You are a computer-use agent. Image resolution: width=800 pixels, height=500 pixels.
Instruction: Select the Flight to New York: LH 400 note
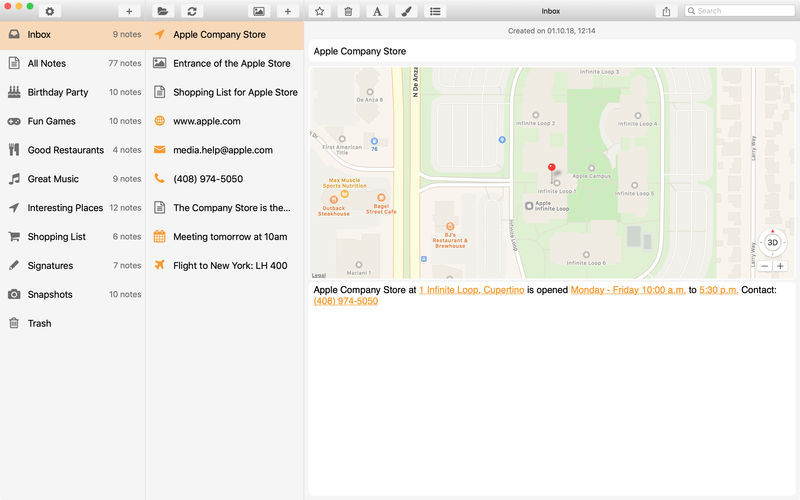[230, 266]
